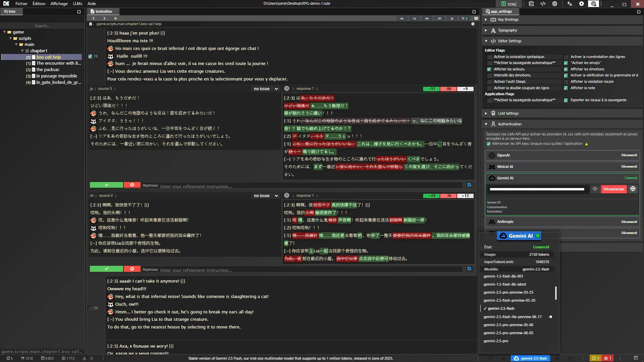Click the SYNC save button
The height and width of the screenshot is (362, 644).
point(509,4)
